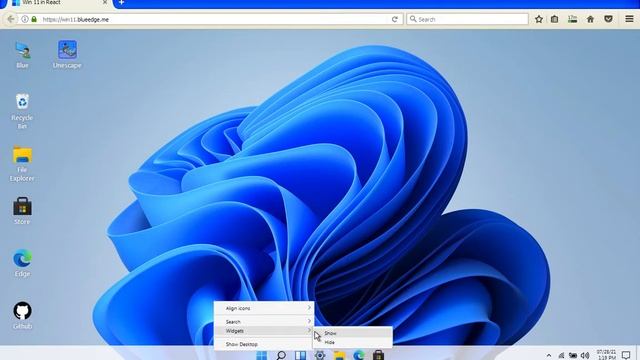Reload the page with refresh icon
The width and height of the screenshot is (640, 360).
[395, 19]
